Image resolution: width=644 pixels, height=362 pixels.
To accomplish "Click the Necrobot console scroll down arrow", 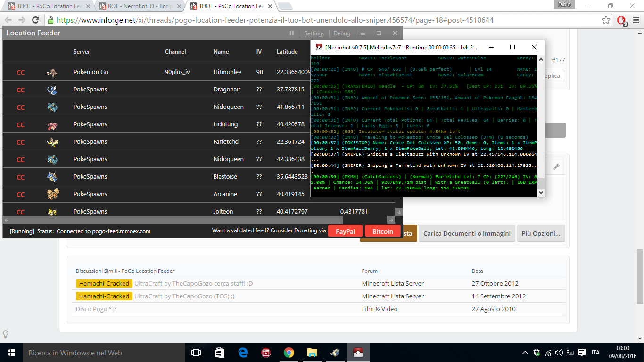I will click(541, 192).
